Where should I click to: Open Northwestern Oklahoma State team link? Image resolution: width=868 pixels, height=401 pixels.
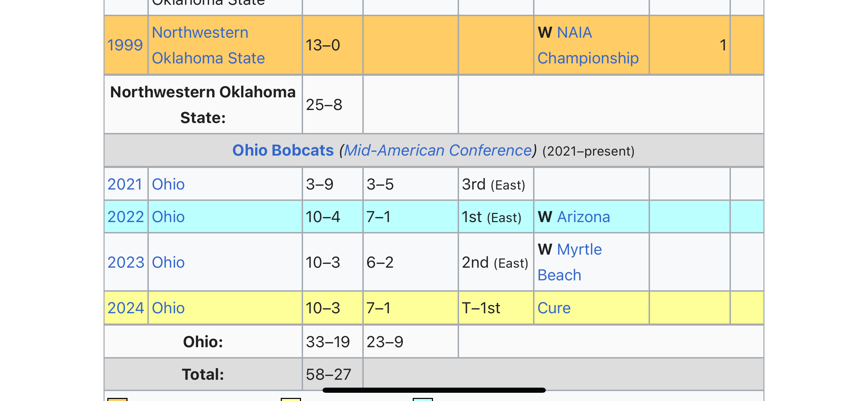[208, 45]
